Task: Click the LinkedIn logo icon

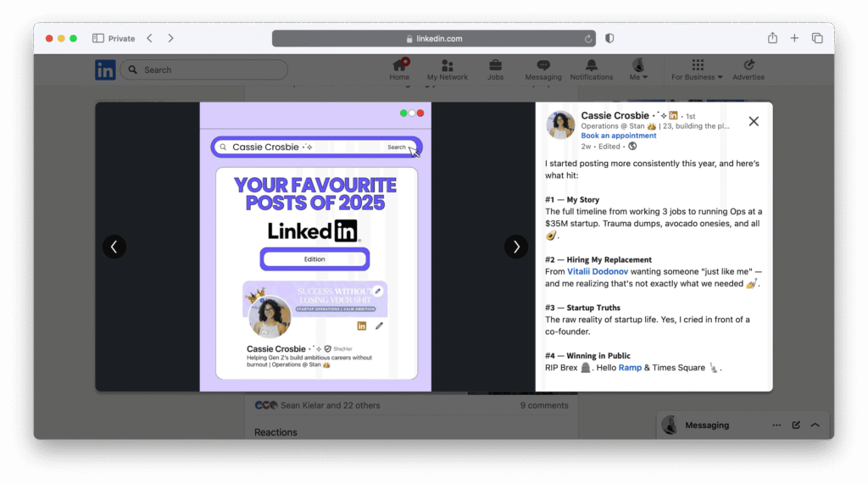Action: click(x=105, y=70)
